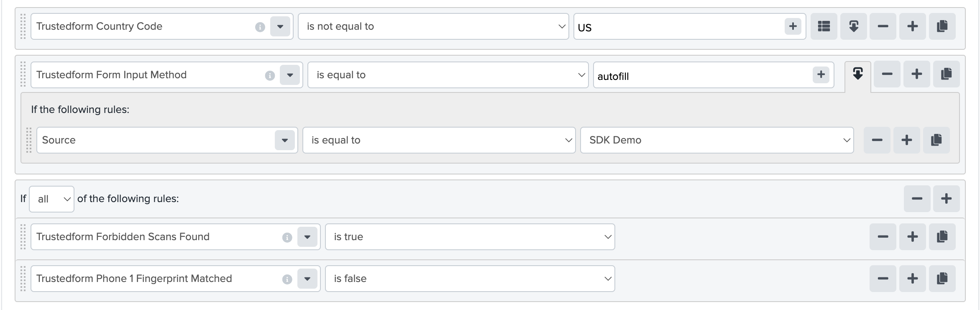Remove the Trustedform Forbidden Scans Found rule
Screen dimensions: 980x310
point(883,237)
